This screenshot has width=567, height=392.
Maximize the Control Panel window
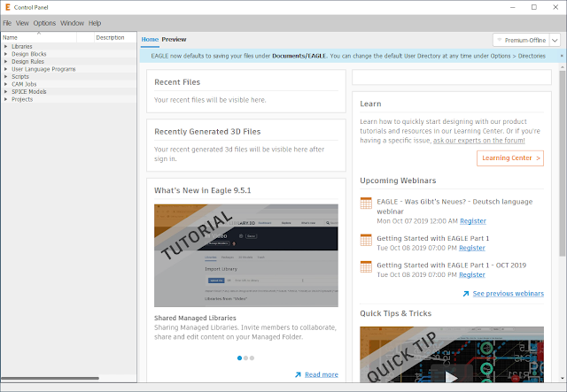pos(534,7)
